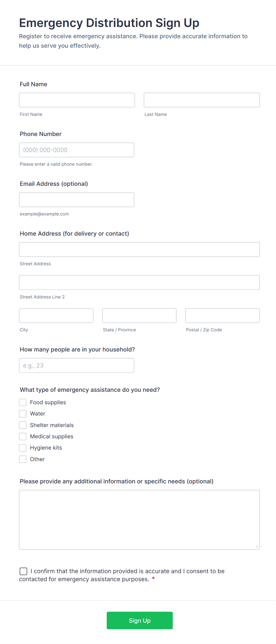Enable the Hygiene kits checkbox
Screen dimensions: 276x644
[x=23, y=448]
